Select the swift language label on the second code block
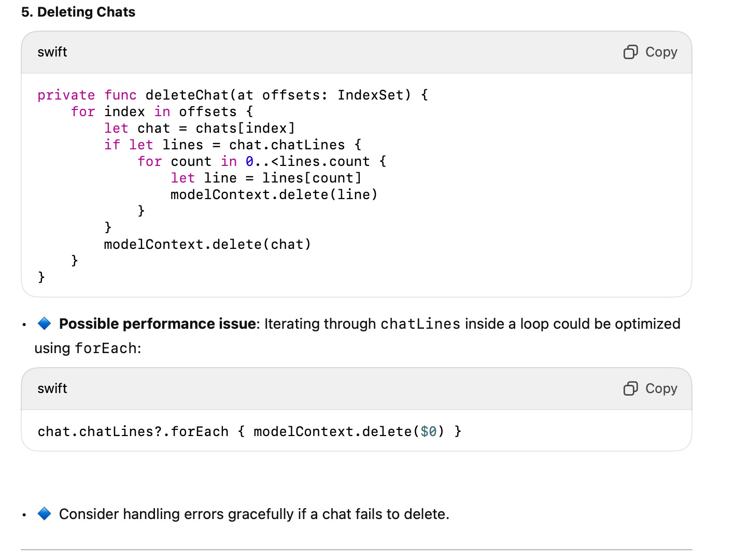This screenshot has width=735, height=560. pos(52,388)
